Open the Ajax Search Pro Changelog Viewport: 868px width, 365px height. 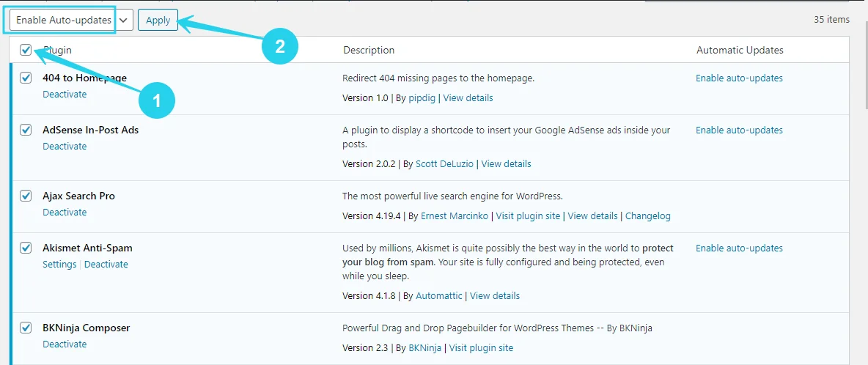tap(647, 215)
